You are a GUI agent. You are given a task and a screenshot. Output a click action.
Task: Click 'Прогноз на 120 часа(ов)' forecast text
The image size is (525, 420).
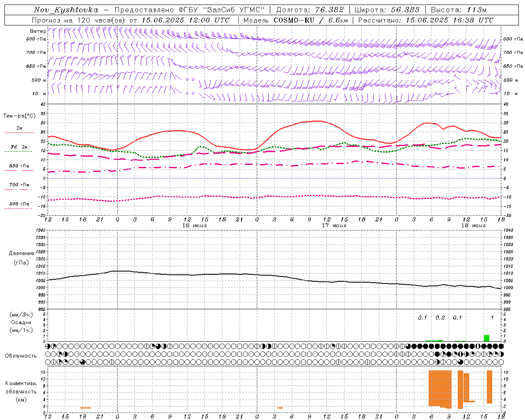coord(79,20)
